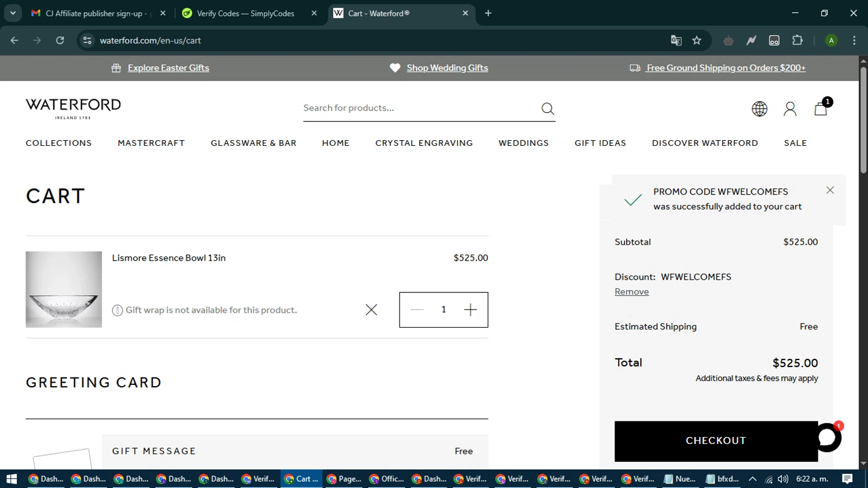Show hidden system tray icons
Viewport: 868px width, 488px height.
coord(753,479)
